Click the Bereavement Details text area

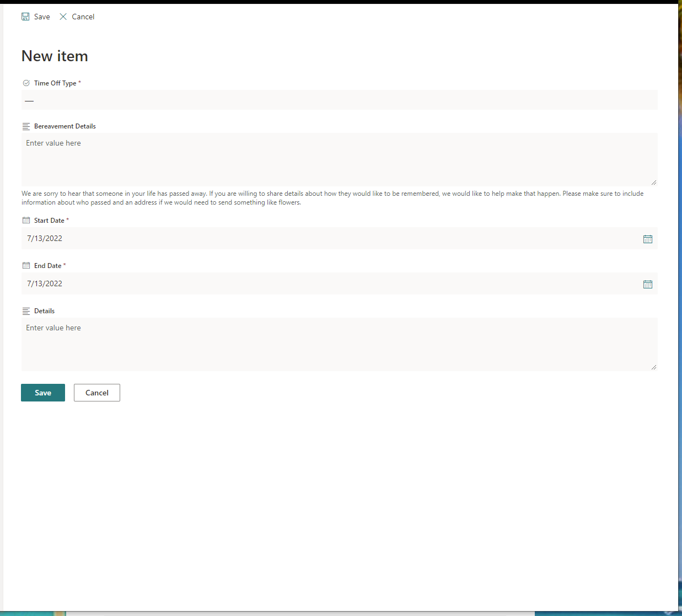pyautogui.click(x=340, y=159)
